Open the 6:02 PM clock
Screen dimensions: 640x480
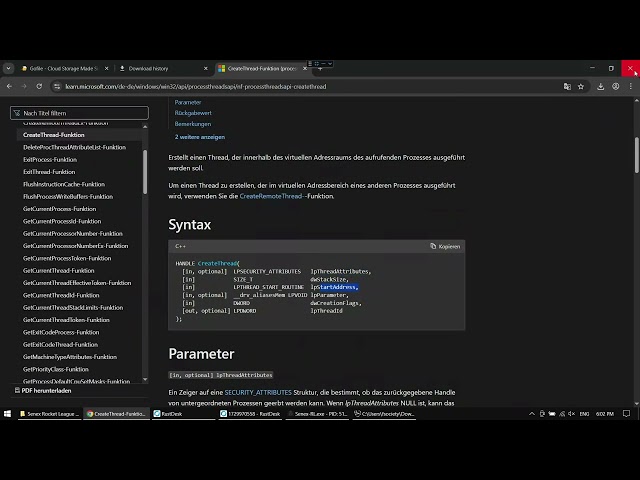pyautogui.click(x=604, y=413)
